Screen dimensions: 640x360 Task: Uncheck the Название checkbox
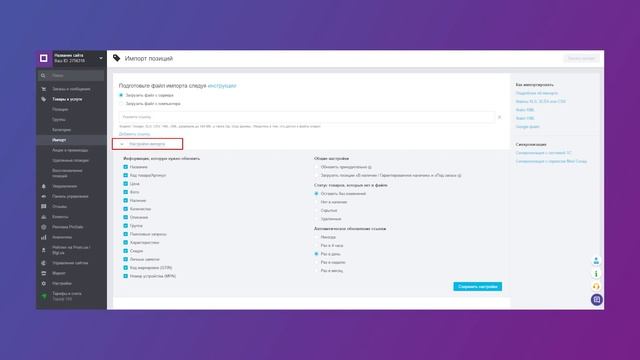[x=126, y=167]
